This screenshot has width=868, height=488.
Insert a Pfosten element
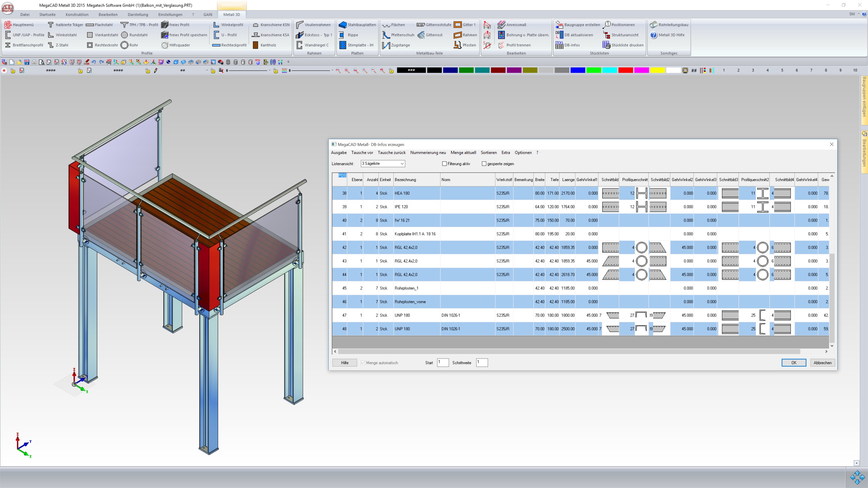point(465,45)
